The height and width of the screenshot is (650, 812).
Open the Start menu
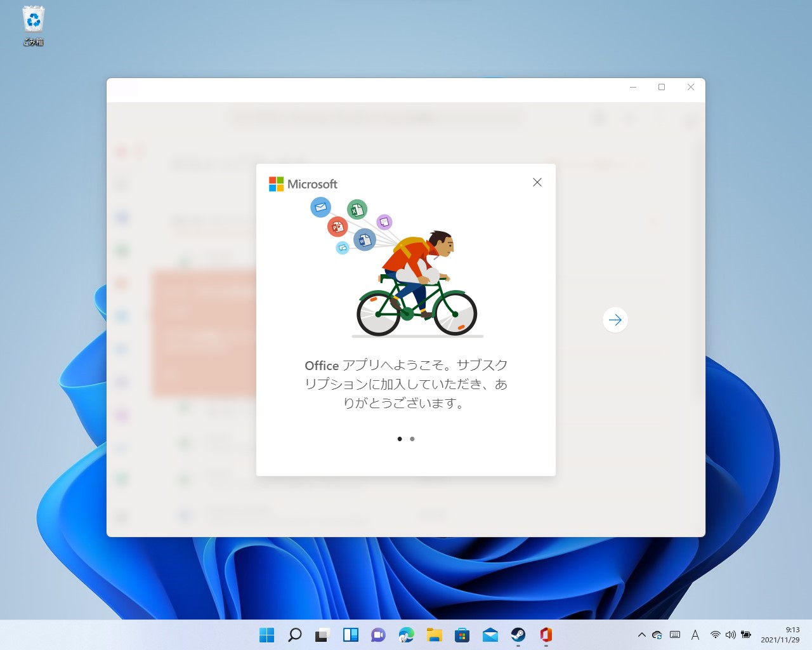[x=266, y=634]
